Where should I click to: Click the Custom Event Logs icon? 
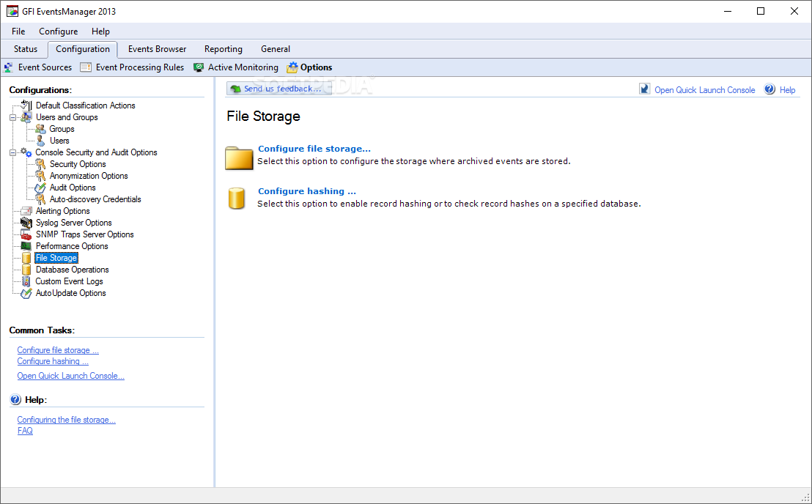point(26,281)
